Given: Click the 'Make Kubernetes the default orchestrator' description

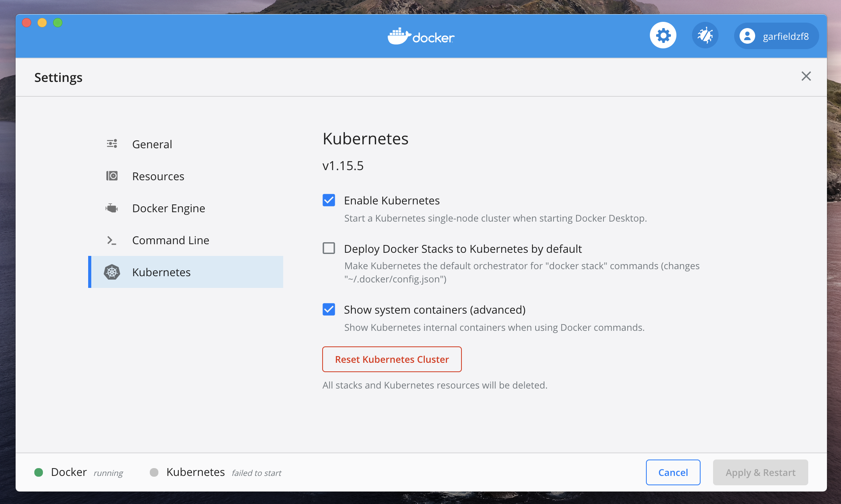Looking at the screenshot, I should 522,272.
